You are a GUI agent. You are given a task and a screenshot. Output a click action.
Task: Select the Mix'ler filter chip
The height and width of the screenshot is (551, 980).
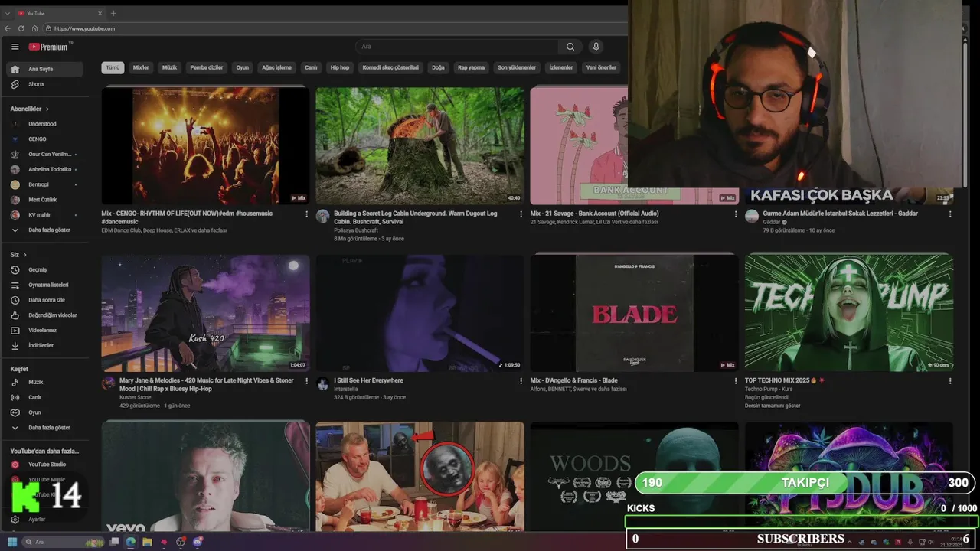point(141,67)
